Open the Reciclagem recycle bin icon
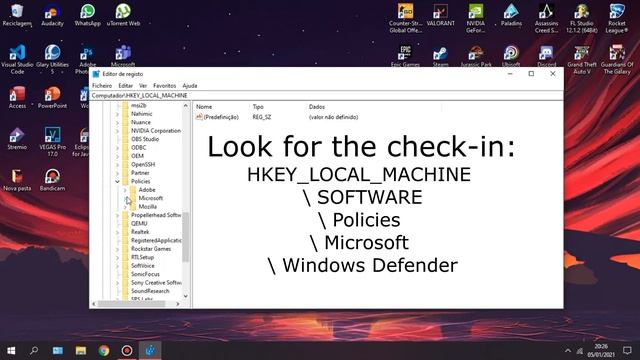 pos(17,15)
